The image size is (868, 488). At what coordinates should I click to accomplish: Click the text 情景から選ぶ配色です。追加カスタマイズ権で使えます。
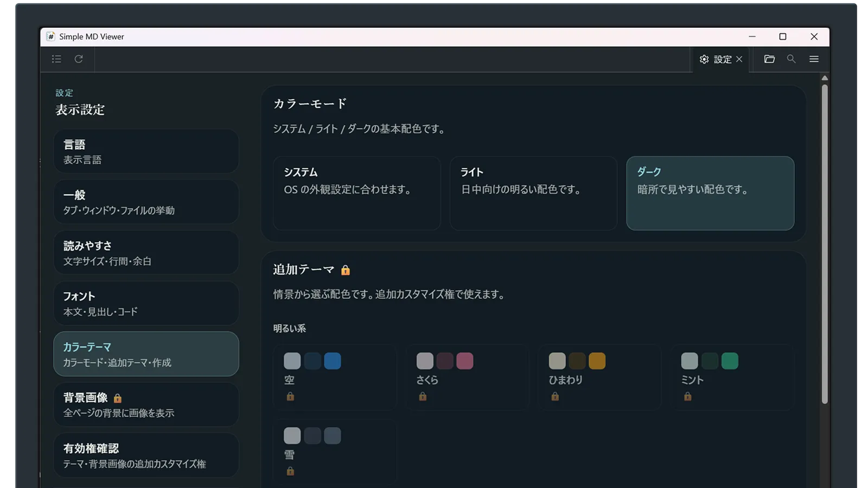pos(389,294)
